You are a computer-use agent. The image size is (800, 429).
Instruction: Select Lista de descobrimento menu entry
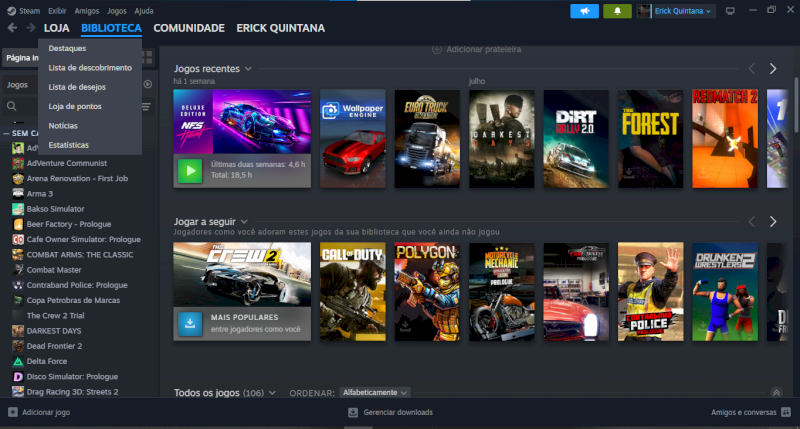[90, 67]
